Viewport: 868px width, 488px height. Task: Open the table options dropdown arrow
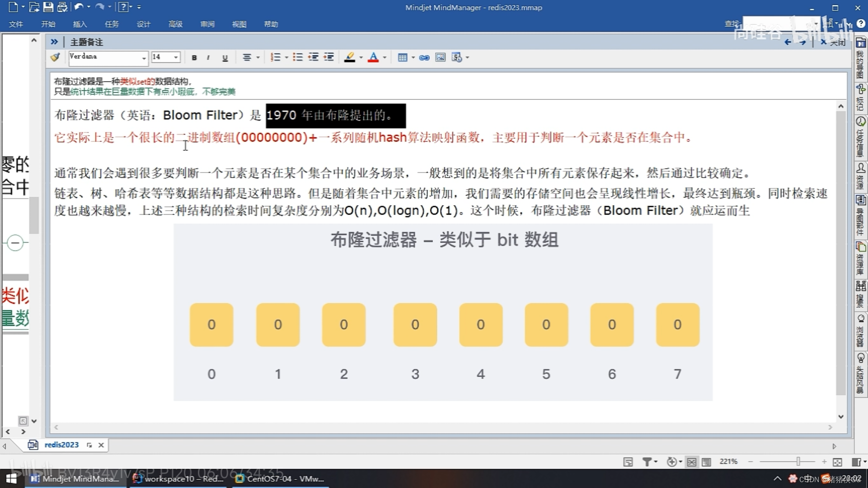coord(413,57)
